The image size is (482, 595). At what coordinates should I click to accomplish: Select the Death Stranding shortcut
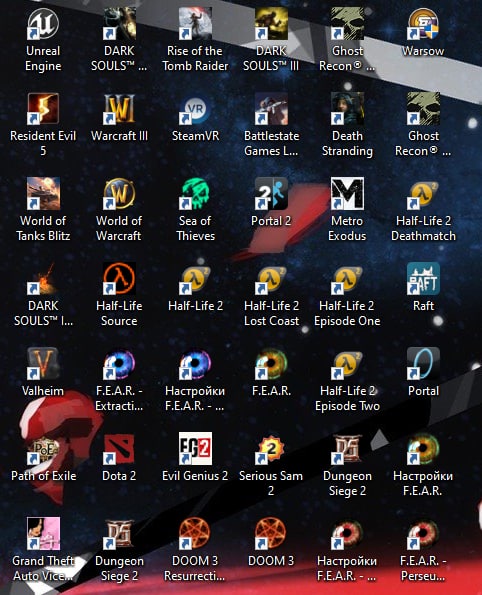point(347,109)
